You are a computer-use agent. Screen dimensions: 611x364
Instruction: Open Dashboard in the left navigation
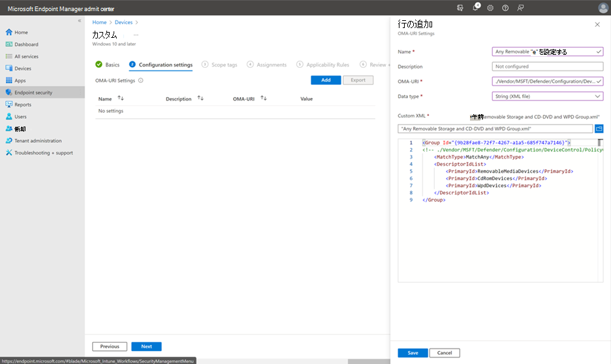point(26,44)
